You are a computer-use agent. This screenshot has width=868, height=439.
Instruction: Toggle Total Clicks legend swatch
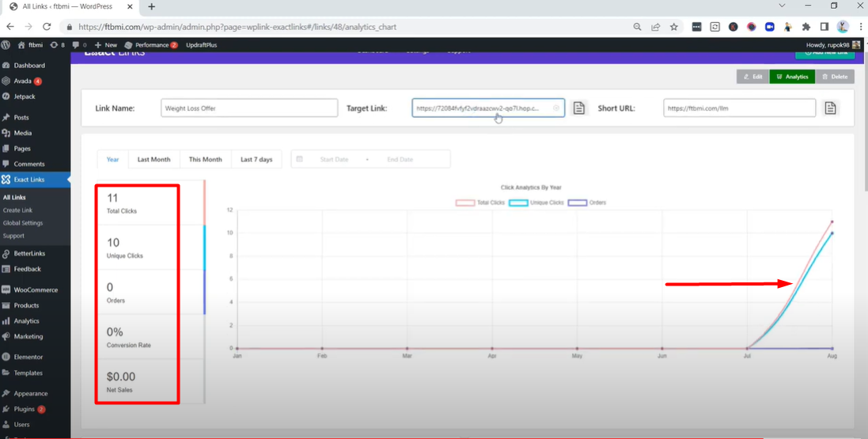point(465,202)
